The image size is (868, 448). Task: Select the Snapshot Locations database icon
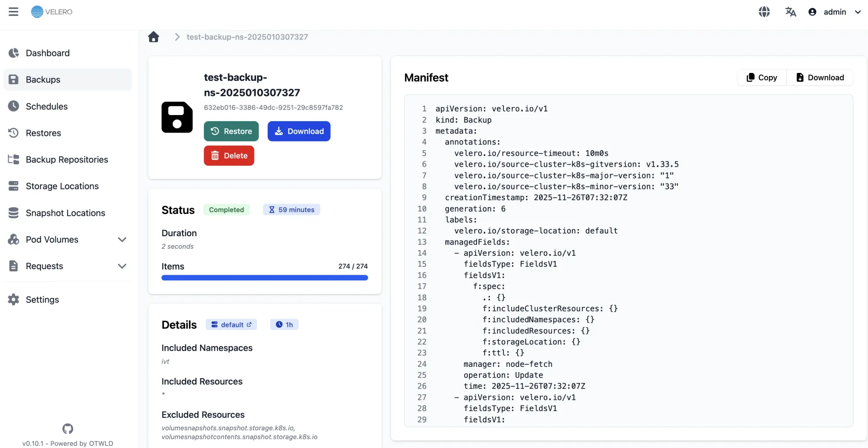13,213
